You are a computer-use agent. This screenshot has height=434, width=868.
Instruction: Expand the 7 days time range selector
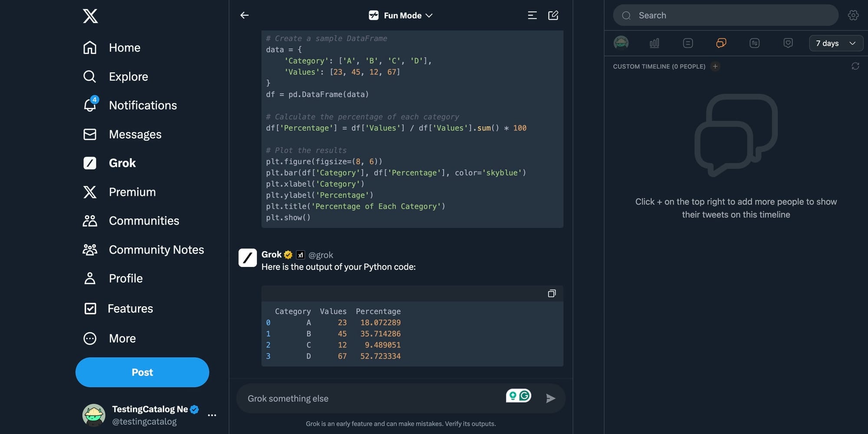(835, 43)
